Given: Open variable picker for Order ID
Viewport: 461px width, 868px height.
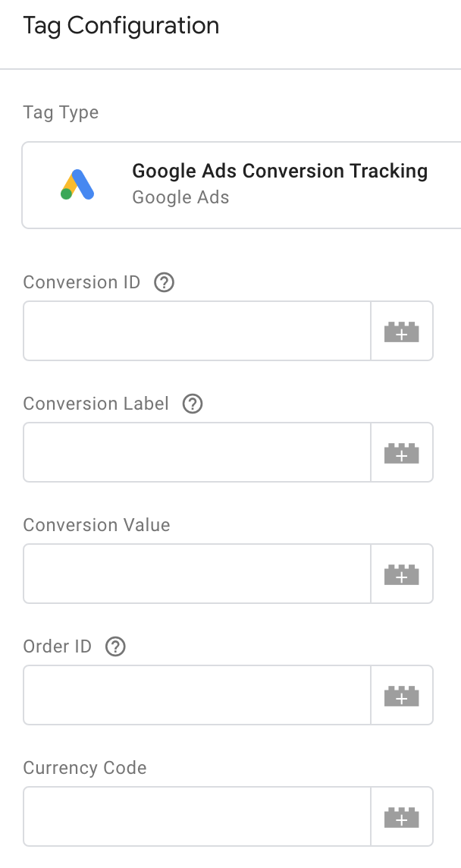Looking at the screenshot, I should pos(402,696).
